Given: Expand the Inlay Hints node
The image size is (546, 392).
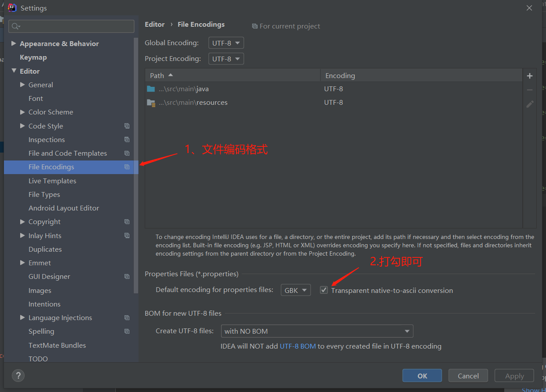Looking at the screenshot, I should click(22, 235).
